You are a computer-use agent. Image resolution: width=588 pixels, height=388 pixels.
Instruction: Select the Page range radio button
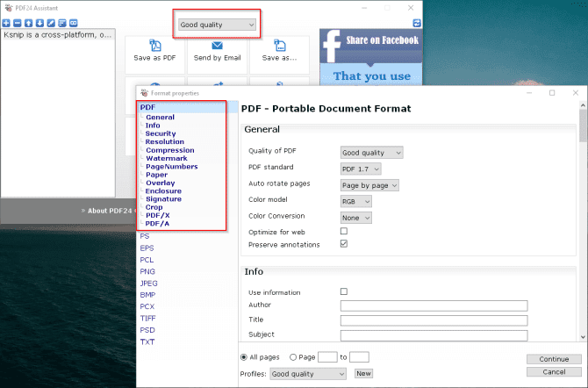[x=293, y=357]
